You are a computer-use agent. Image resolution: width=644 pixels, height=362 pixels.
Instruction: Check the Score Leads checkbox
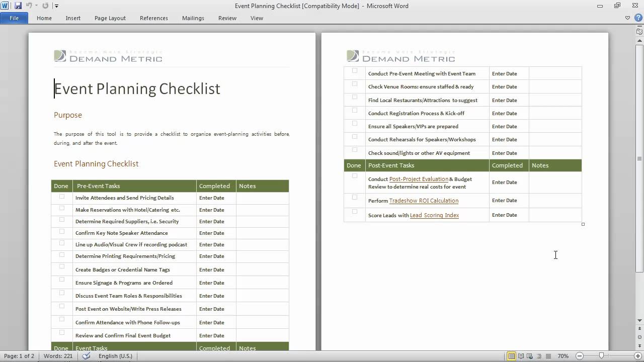355,212
